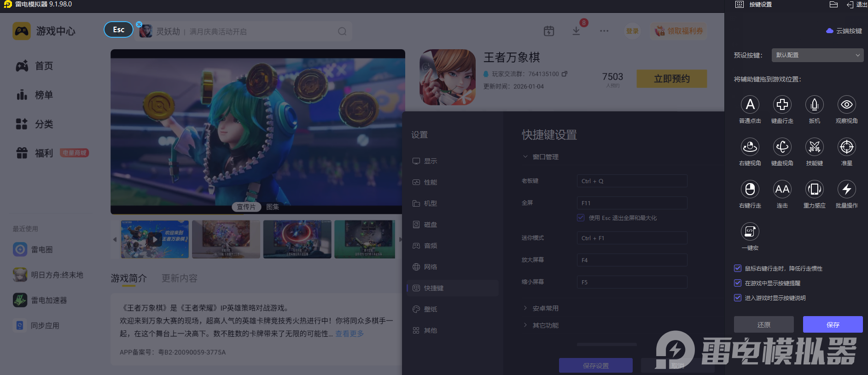Screen dimensions: 868x375
Task: Open 机型 settings category
Action: tap(453, 203)
